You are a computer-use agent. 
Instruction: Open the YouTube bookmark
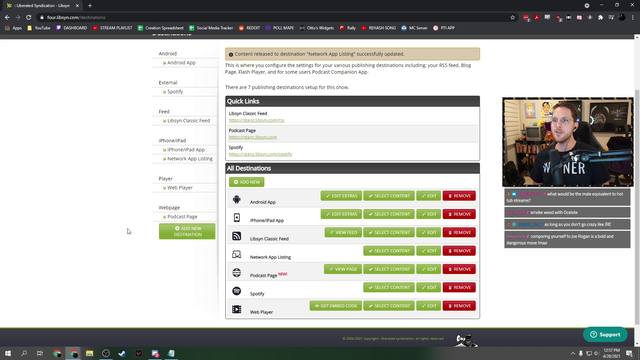[39, 28]
